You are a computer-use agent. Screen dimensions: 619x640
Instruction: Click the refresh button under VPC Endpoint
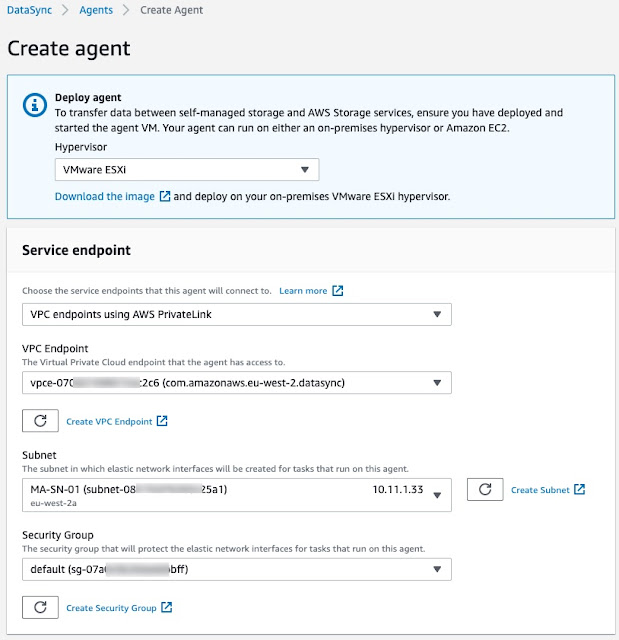(40, 421)
